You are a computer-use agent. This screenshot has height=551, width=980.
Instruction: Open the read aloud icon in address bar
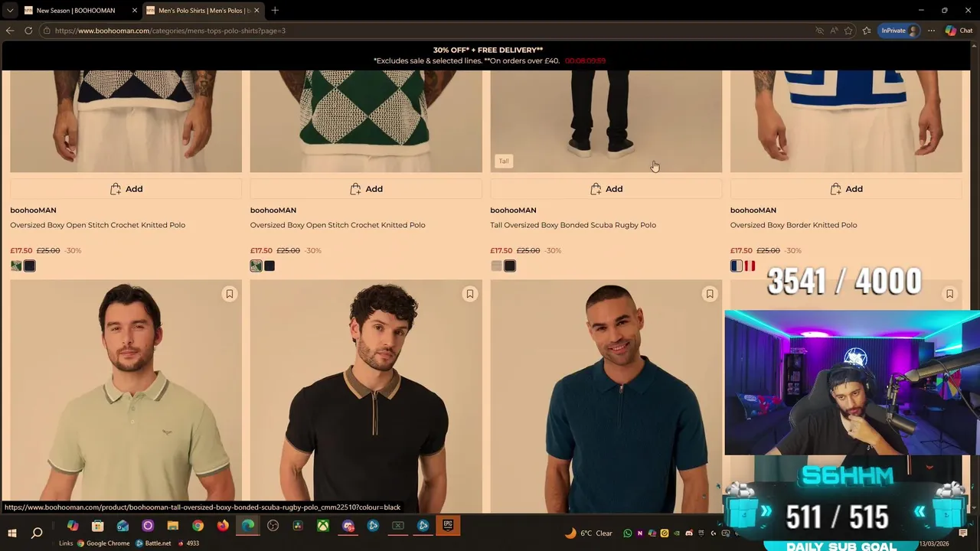click(x=834, y=31)
